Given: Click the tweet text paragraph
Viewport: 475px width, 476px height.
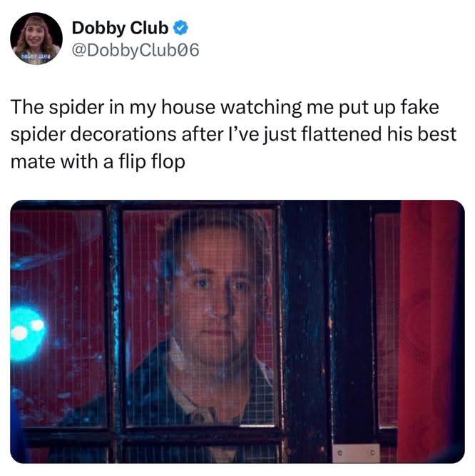Looking at the screenshot, I should click(233, 134).
